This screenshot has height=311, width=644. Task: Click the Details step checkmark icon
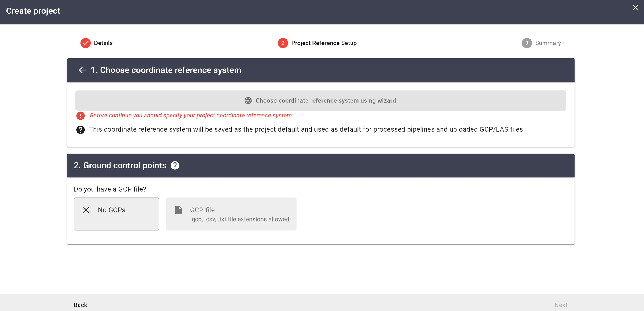click(86, 43)
